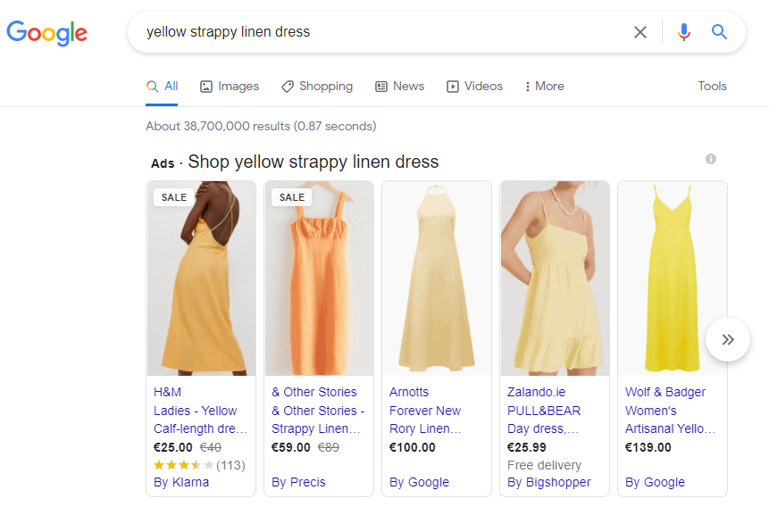
Task: Click the ads info icon
Action: 711,159
